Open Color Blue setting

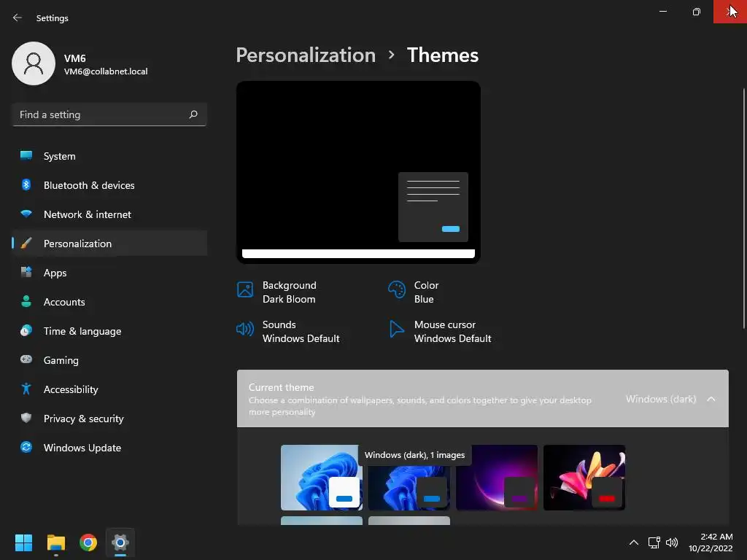[426, 292]
